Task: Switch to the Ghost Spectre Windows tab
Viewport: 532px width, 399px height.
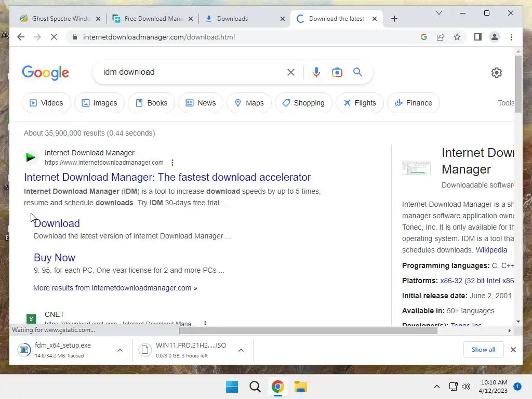Action: (x=61, y=19)
